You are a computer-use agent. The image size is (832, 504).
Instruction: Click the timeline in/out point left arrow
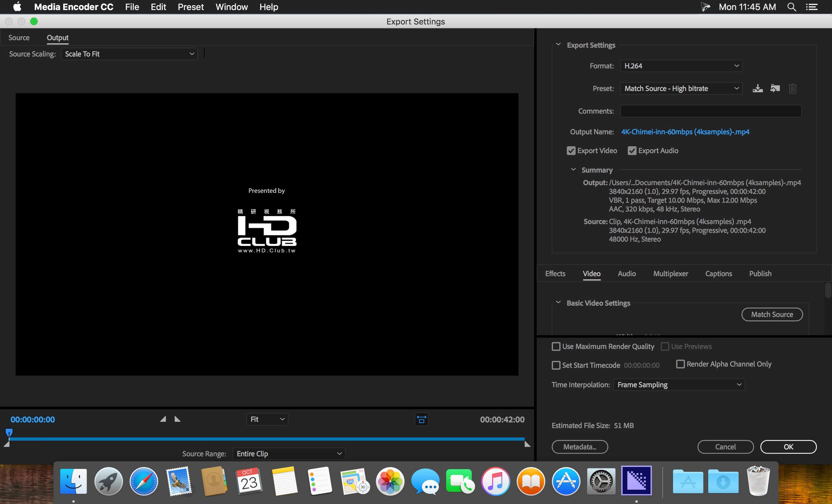163,419
